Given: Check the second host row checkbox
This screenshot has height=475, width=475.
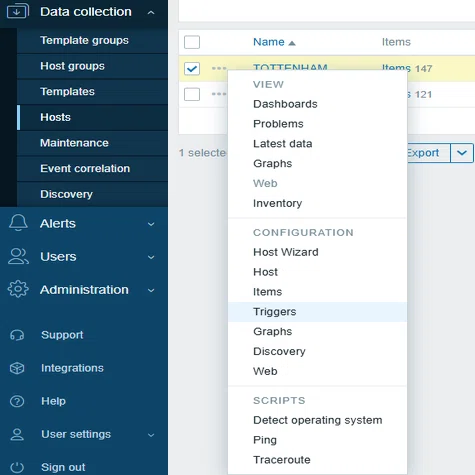Looking at the screenshot, I should [192, 94].
